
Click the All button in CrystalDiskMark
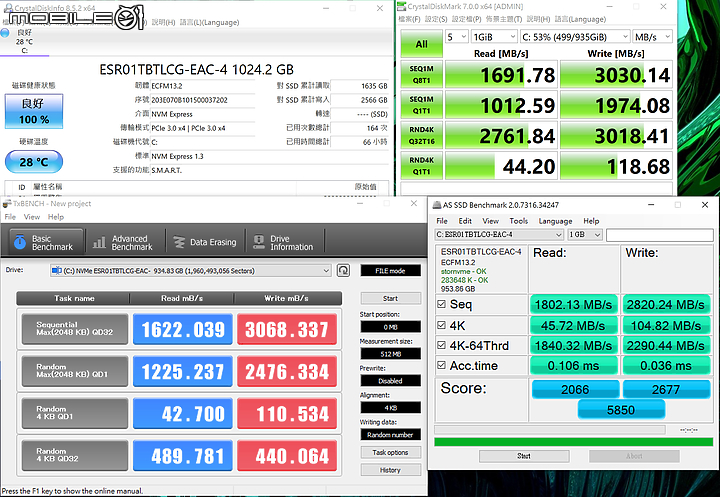point(422,44)
